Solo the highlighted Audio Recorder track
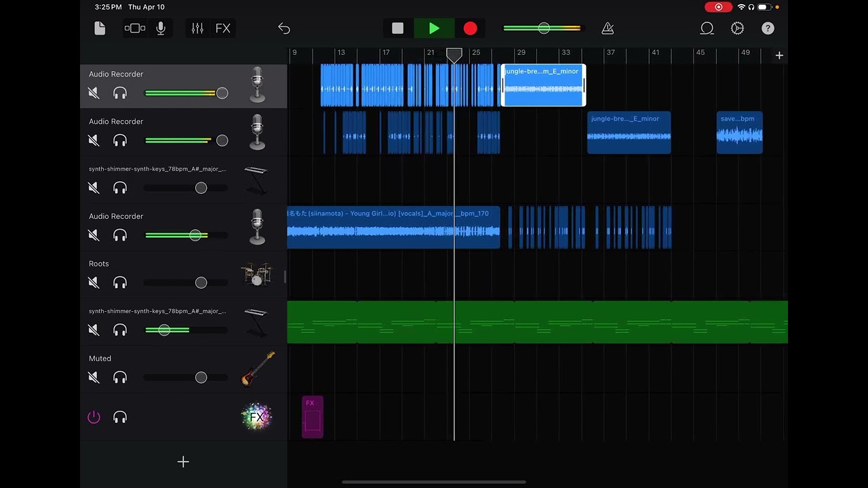The width and height of the screenshot is (868, 488). 120,93
